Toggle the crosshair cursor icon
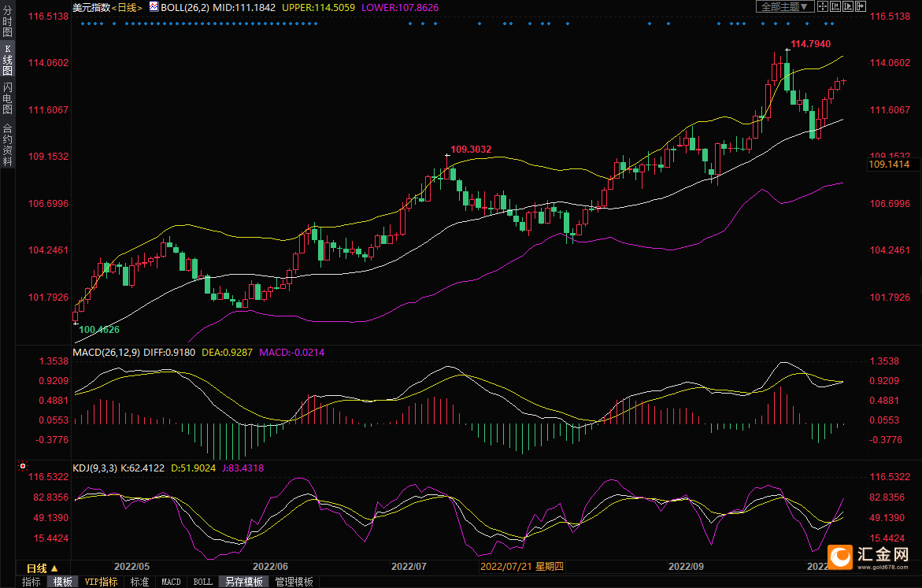The image size is (922, 588). (823, 6)
